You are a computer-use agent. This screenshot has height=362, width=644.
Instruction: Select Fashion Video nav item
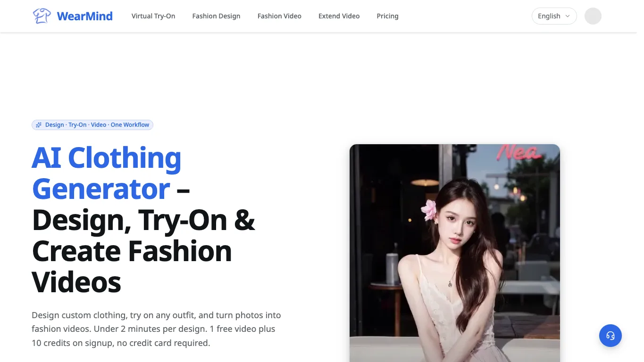pos(279,16)
